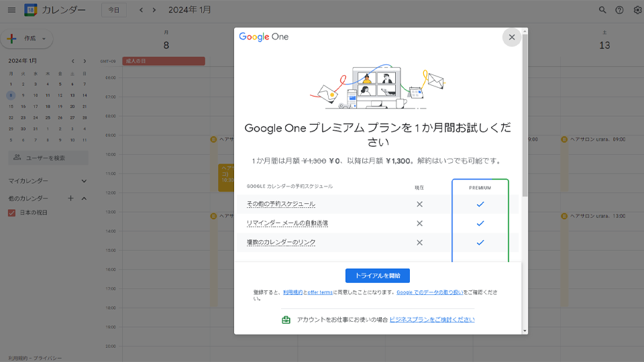Show previous month in mini calendar
The height and width of the screenshot is (362, 644).
(x=72, y=61)
